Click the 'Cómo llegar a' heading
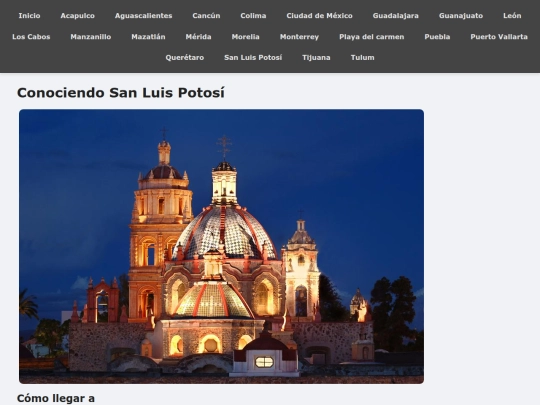Viewport: 540px width, 405px height. pos(56,398)
